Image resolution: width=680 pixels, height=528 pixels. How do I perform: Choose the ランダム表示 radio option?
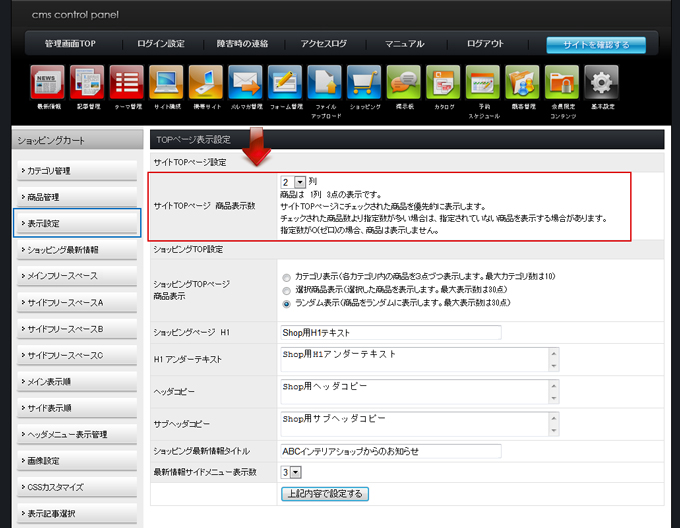(x=288, y=303)
